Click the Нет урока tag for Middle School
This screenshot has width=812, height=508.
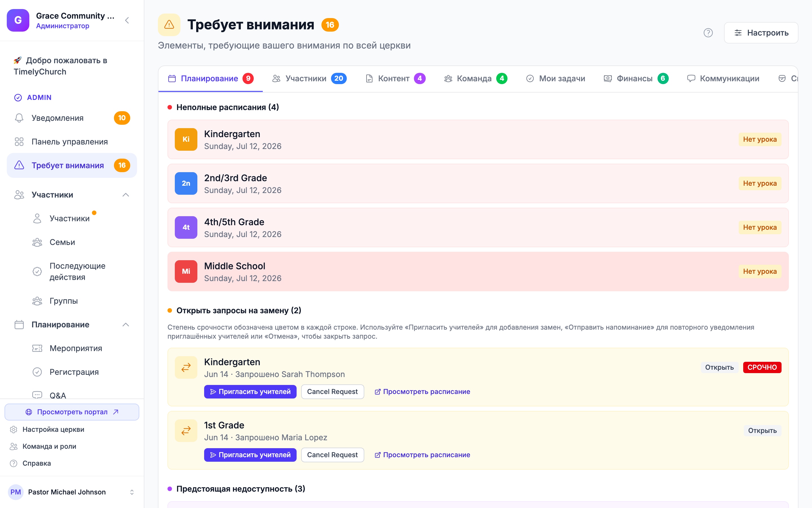click(x=760, y=271)
